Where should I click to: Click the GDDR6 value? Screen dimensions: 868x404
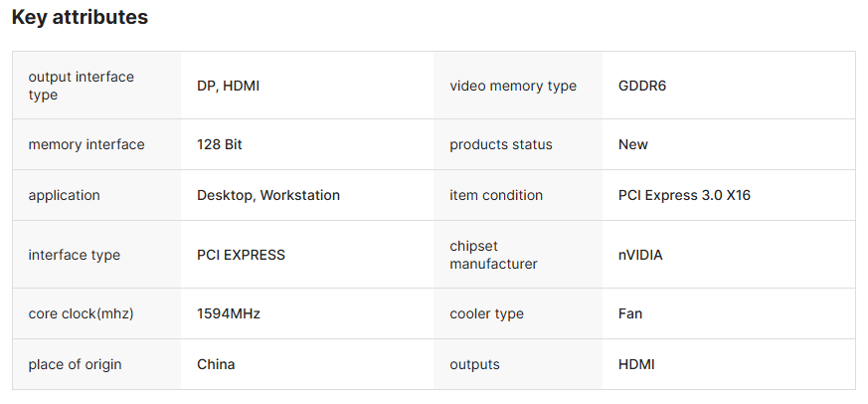point(642,86)
